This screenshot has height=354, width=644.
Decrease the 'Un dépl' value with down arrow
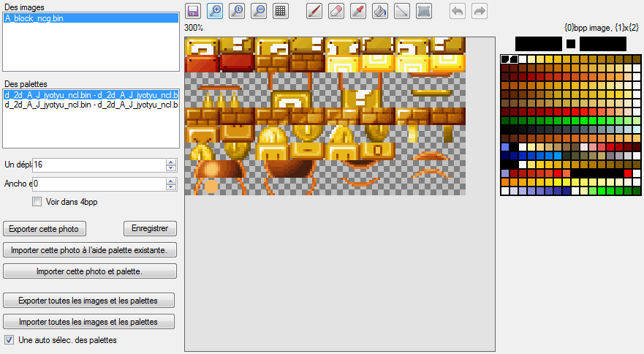(x=171, y=167)
